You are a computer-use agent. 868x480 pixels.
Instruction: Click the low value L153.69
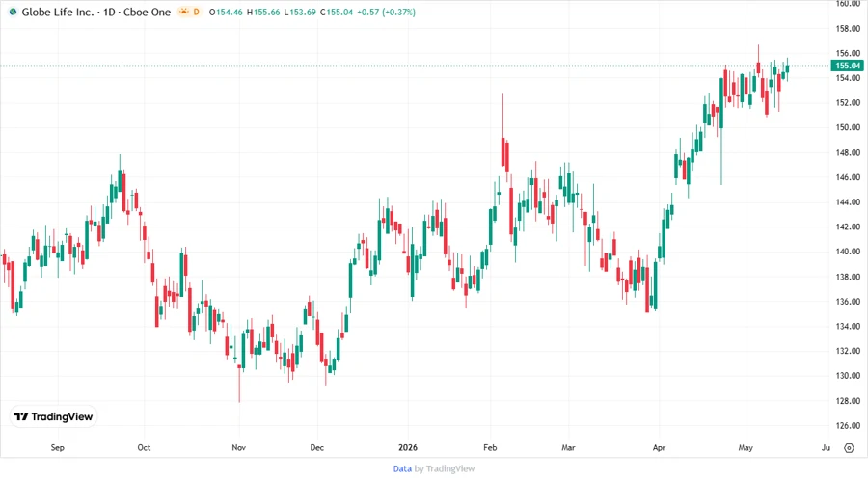(x=300, y=12)
